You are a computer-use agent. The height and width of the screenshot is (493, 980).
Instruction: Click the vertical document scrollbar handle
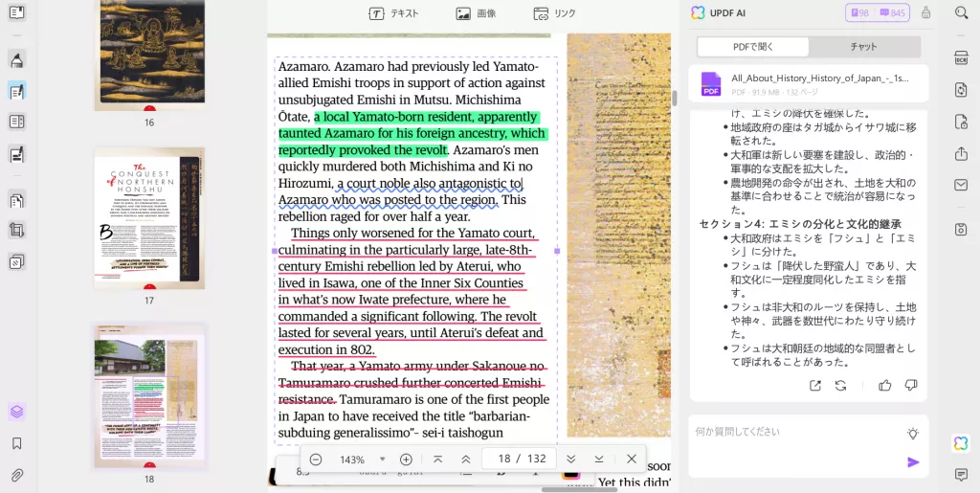coord(675,98)
